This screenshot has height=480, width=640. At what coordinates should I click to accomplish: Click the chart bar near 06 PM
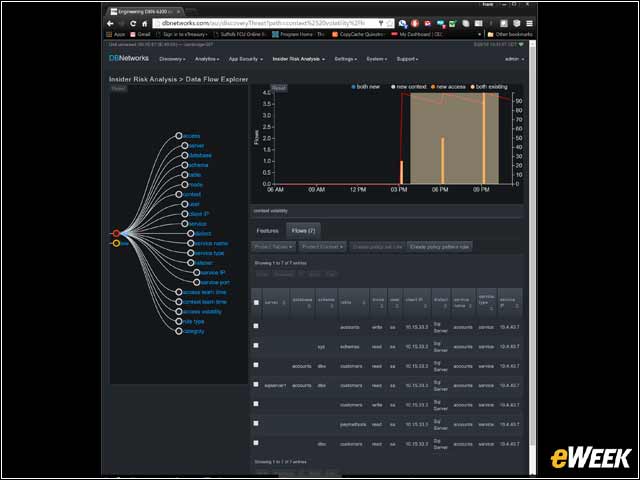pyautogui.click(x=442, y=161)
